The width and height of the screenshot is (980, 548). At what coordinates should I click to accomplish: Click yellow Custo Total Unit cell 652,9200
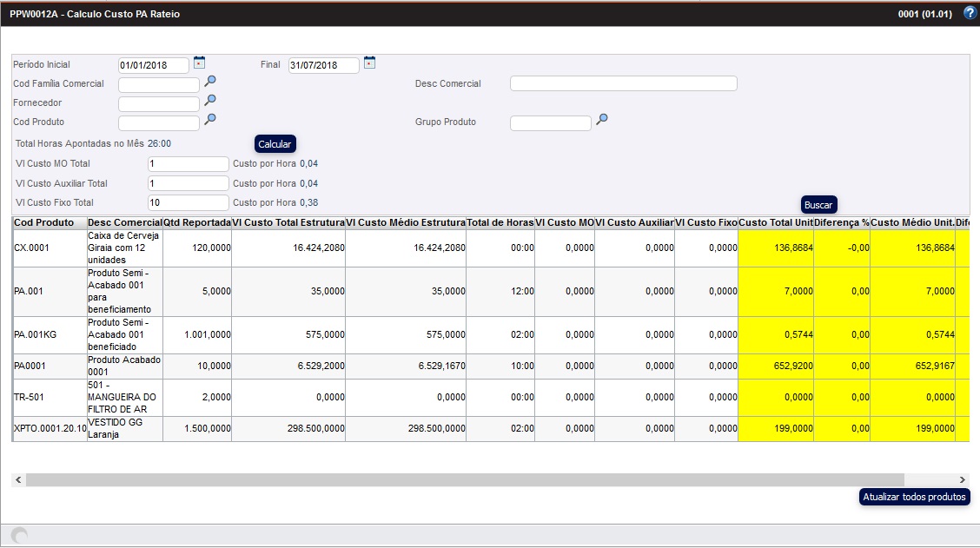tap(775, 366)
